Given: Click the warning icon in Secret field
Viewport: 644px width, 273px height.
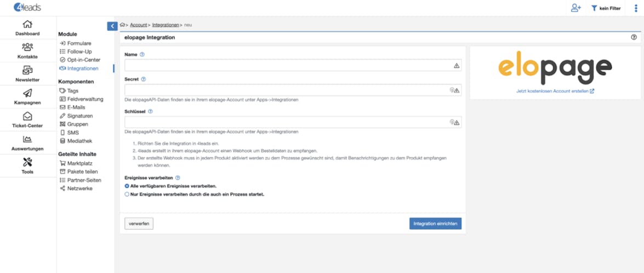Looking at the screenshot, I should coord(457,90).
